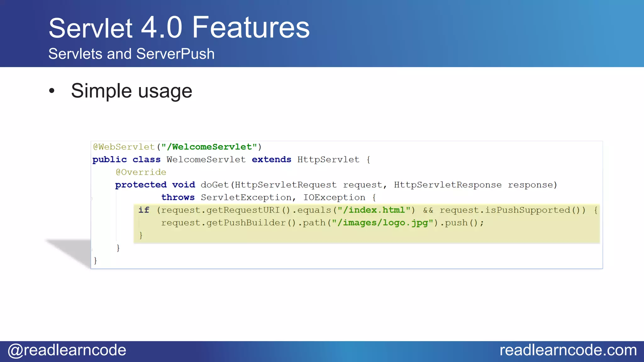644x362 pixels.
Task: Click the @Override annotation
Action: (x=141, y=172)
